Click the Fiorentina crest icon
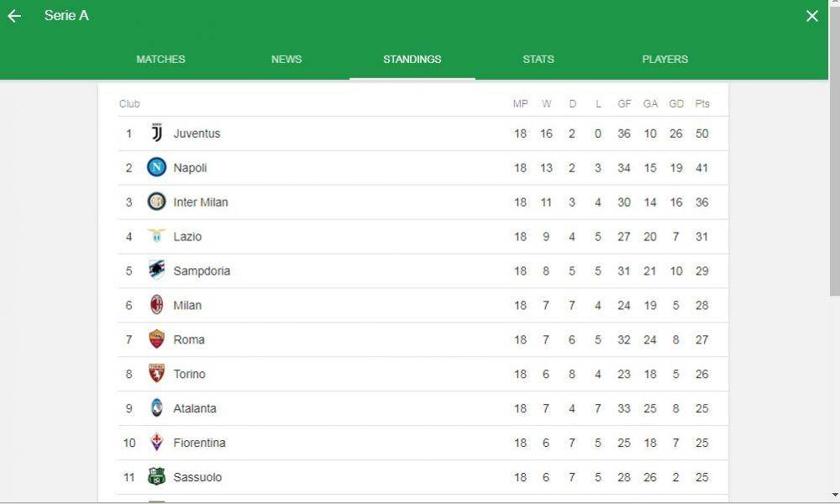The width and height of the screenshot is (840, 504). 156,442
